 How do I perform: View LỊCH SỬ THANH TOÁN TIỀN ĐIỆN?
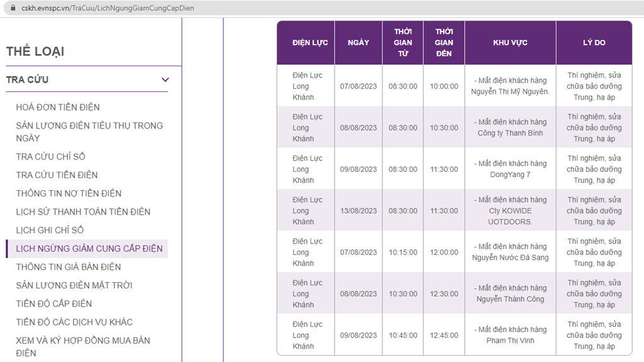point(83,212)
